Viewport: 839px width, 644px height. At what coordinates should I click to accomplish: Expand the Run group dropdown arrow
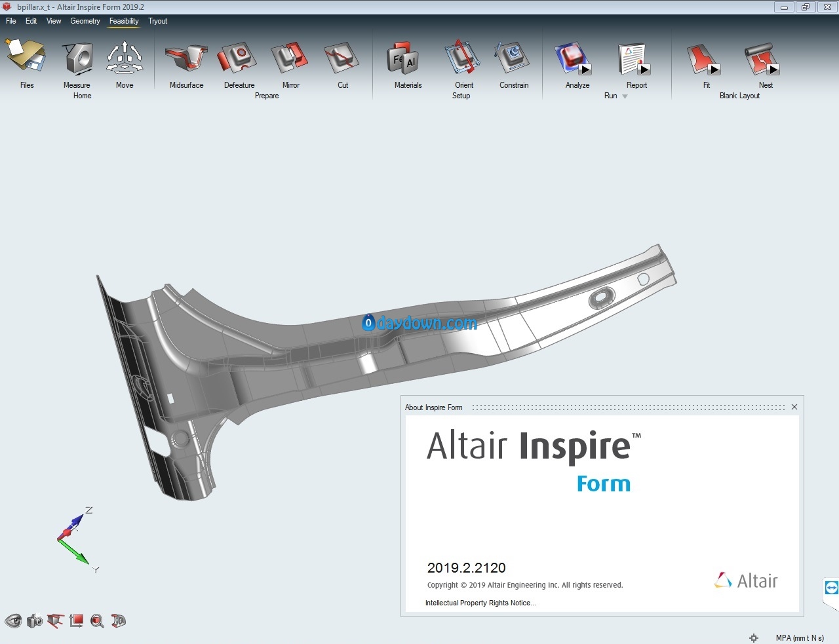tap(625, 96)
